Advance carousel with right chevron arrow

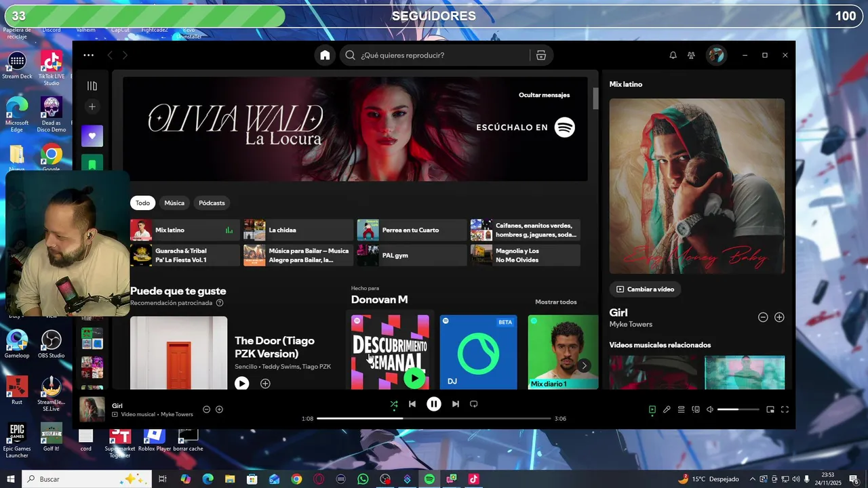pos(584,366)
